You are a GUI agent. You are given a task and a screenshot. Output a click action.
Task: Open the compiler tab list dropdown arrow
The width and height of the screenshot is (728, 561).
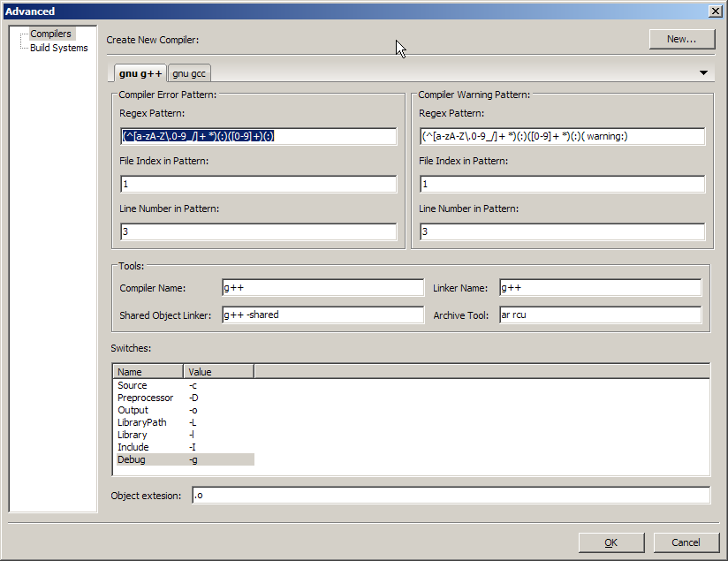(x=704, y=73)
